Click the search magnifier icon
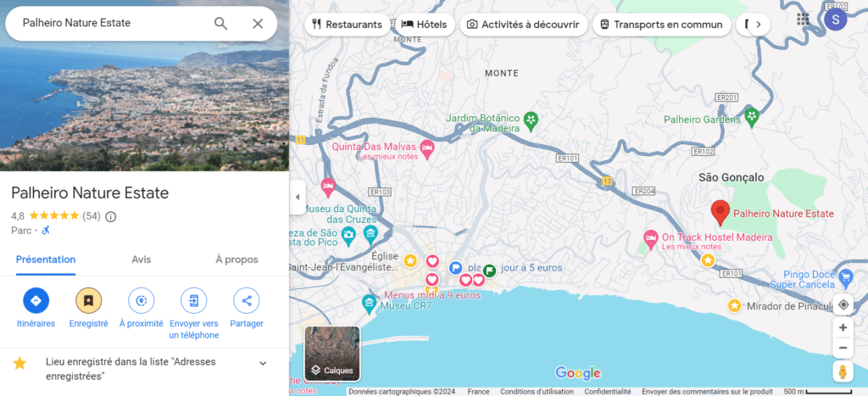The image size is (868, 396). (220, 23)
